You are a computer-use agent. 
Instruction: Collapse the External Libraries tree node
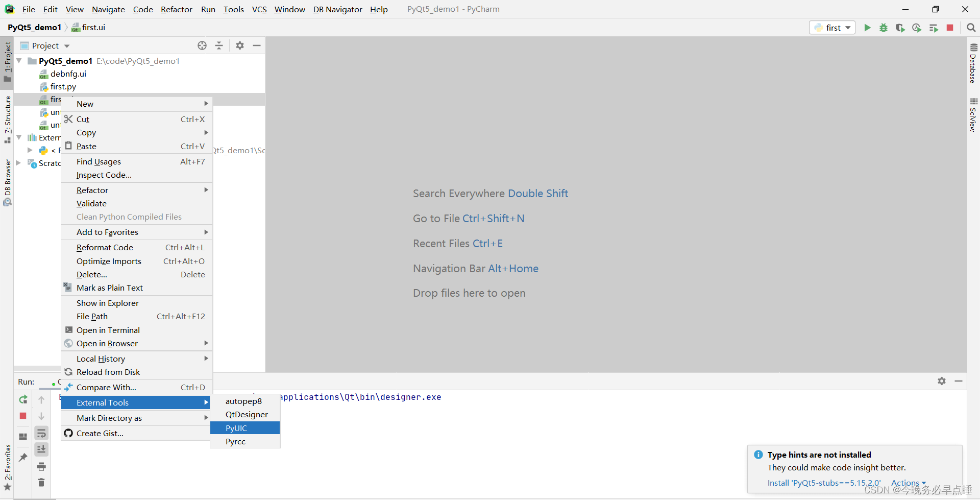pyautogui.click(x=19, y=137)
